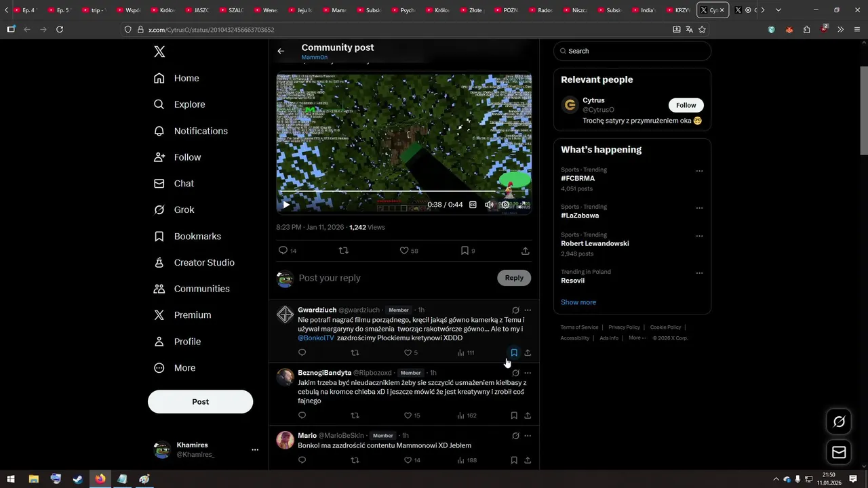Go back with the Community post arrow
Image resolution: width=868 pixels, height=488 pixels.
[281, 51]
